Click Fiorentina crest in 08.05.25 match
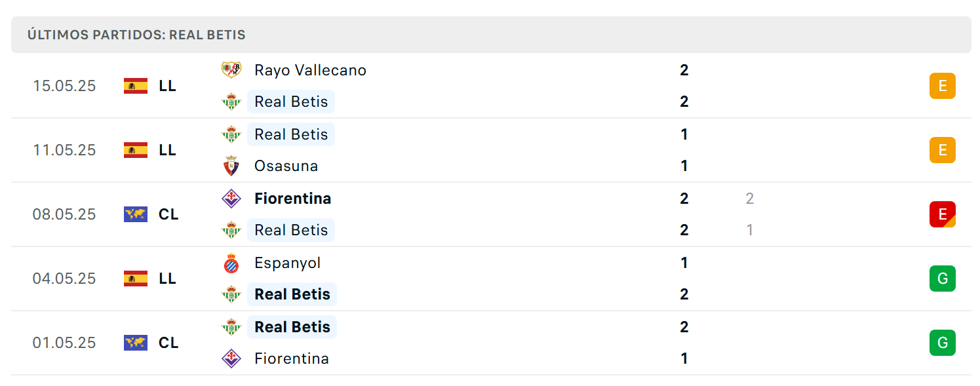This screenshot has width=980, height=386. (231, 199)
